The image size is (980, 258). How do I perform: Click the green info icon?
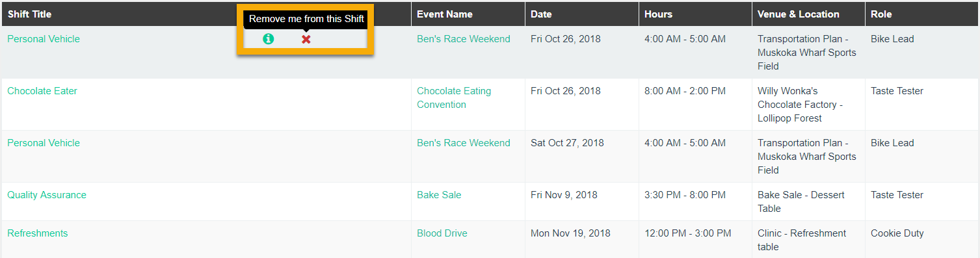click(268, 39)
